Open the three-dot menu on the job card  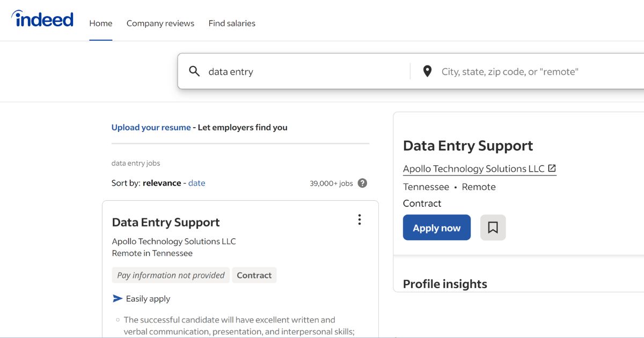tap(360, 219)
